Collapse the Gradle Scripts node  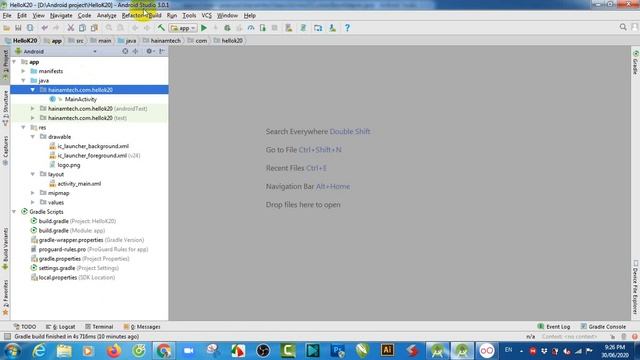15,212
